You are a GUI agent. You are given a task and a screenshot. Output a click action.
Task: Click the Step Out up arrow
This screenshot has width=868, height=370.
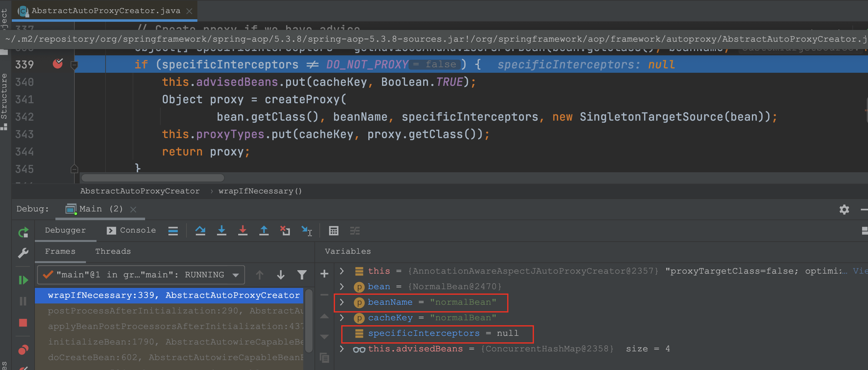tap(264, 231)
